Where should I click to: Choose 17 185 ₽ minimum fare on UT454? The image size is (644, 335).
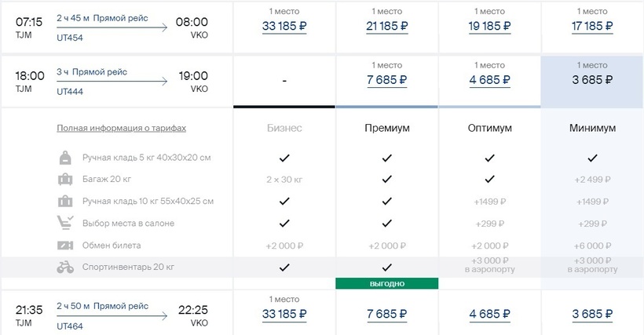[592, 26]
